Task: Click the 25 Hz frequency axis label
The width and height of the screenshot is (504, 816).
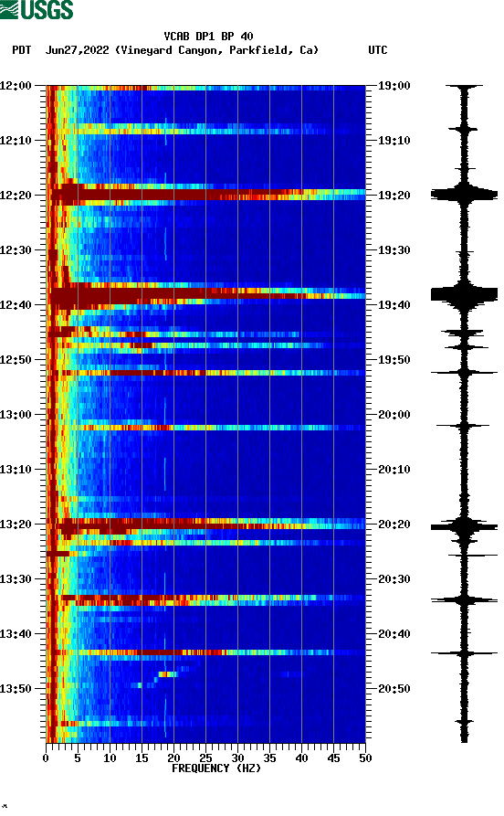Action: (205, 758)
